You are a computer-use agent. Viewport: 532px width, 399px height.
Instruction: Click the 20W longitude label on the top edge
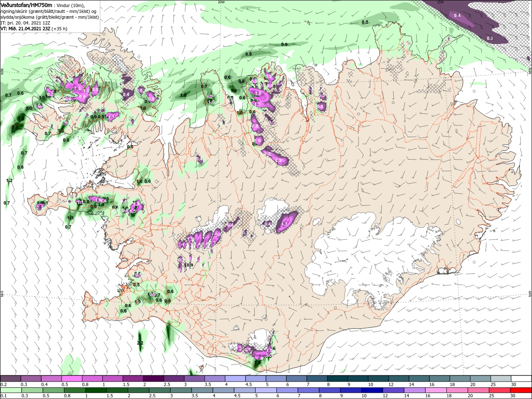pos(221,2)
